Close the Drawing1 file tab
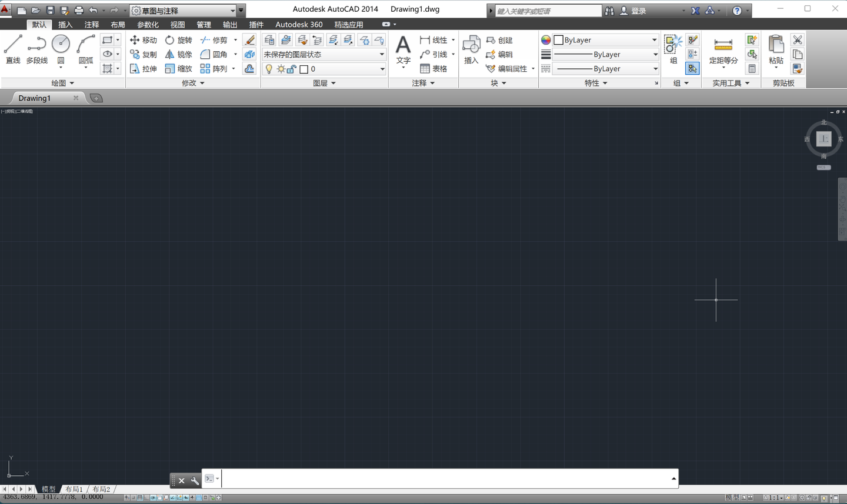 click(76, 98)
